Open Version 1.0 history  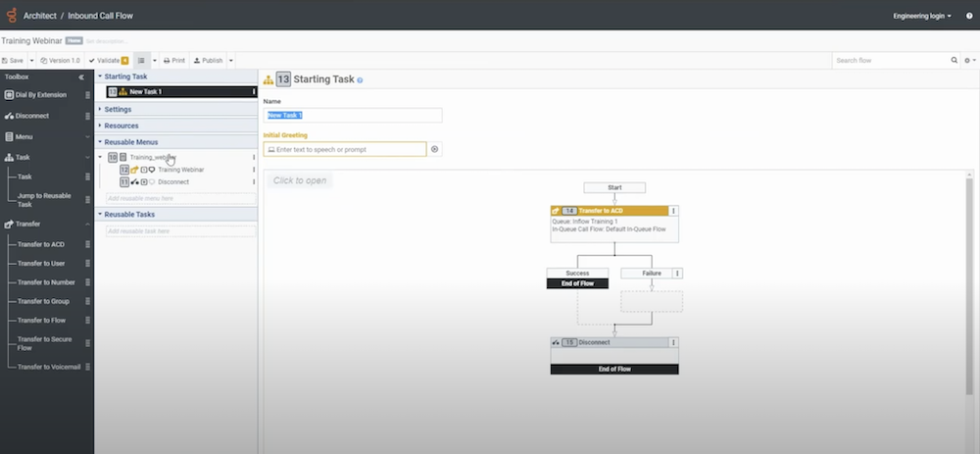[60, 61]
